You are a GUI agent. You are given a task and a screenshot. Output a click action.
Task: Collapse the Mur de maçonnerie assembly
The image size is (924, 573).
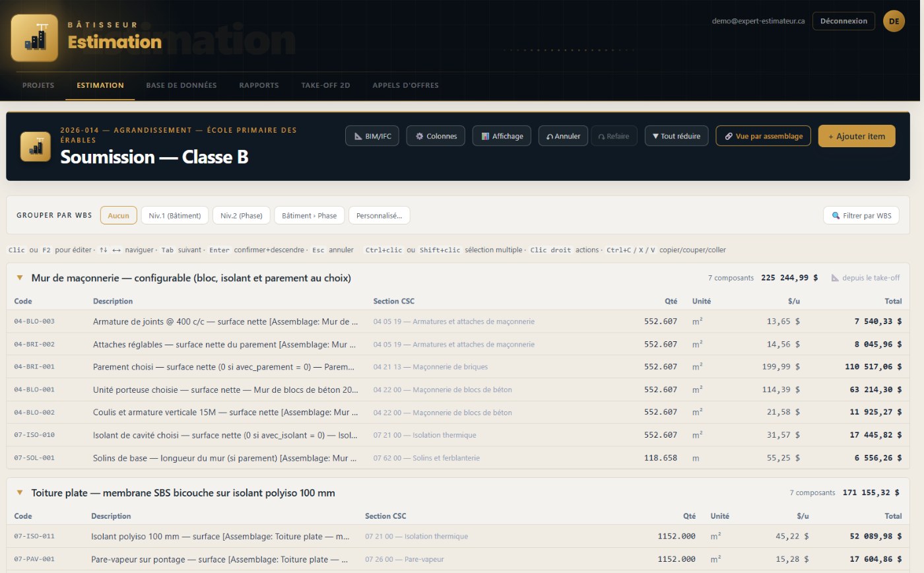(20, 278)
